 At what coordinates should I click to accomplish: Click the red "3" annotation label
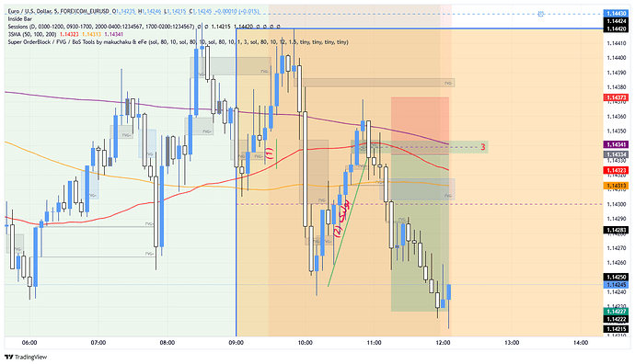(483, 147)
